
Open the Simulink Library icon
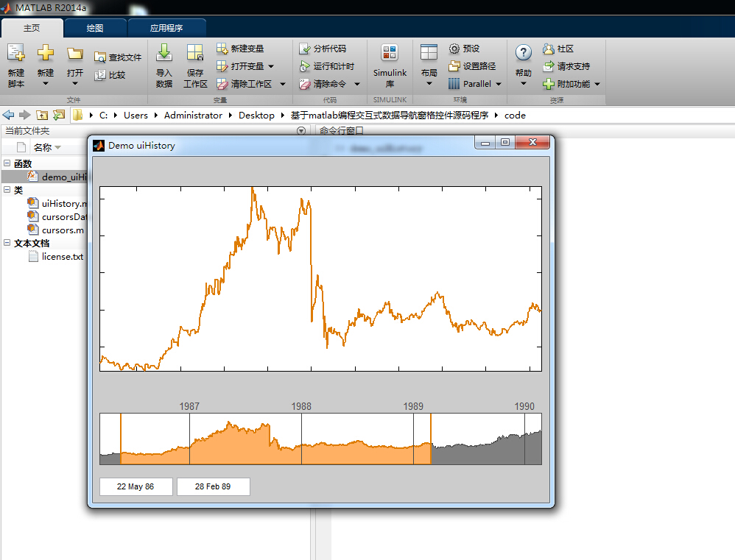(x=390, y=52)
